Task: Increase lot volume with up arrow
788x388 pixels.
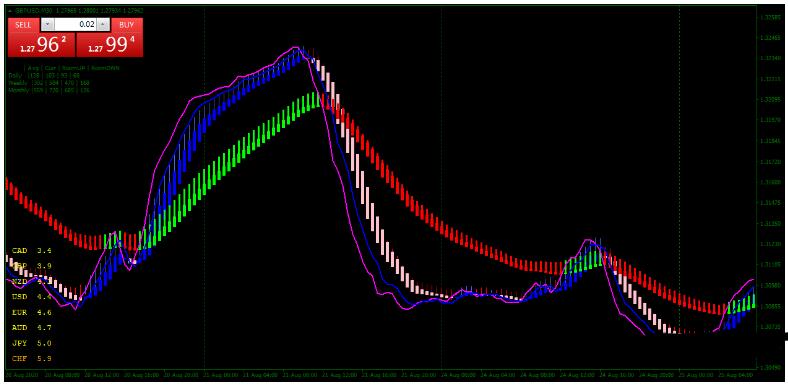Action: tap(103, 25)
